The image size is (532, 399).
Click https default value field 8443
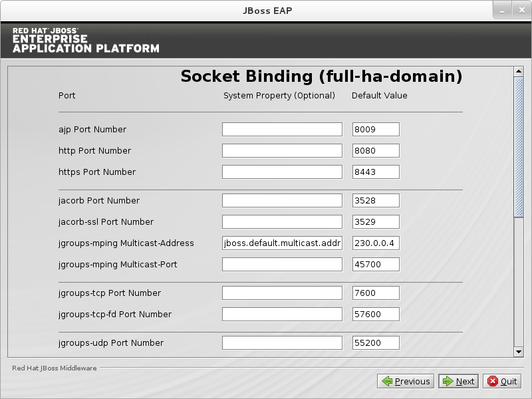tap(376, 172)
